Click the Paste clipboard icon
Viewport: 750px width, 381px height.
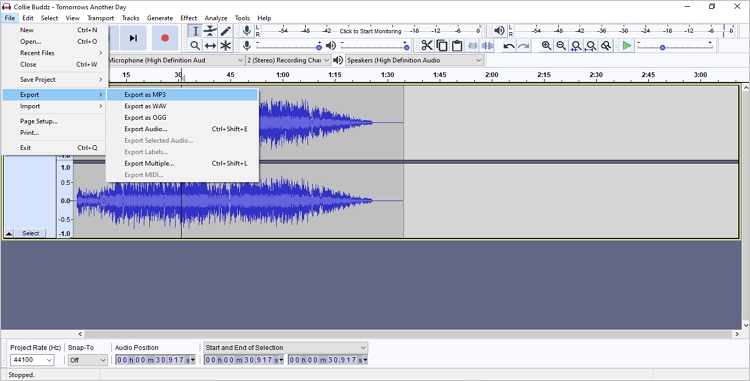[x=457, y=46]
